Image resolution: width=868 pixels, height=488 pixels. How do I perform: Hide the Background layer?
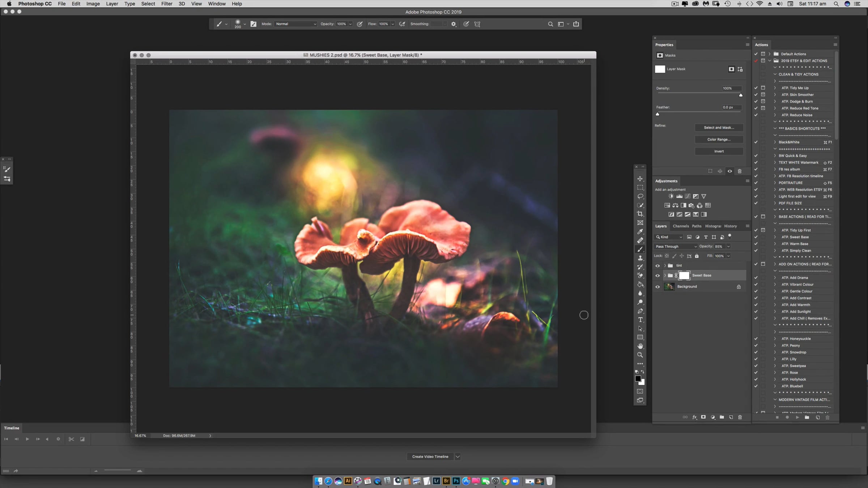(658, 287)
